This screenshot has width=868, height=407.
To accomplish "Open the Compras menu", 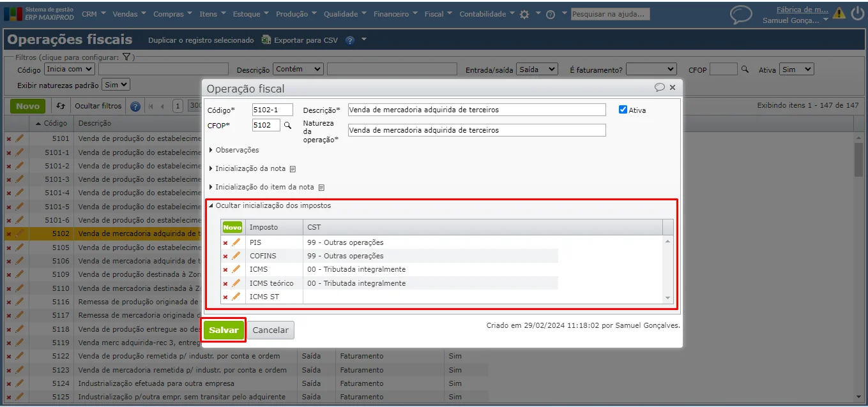I will click(172, 13).
